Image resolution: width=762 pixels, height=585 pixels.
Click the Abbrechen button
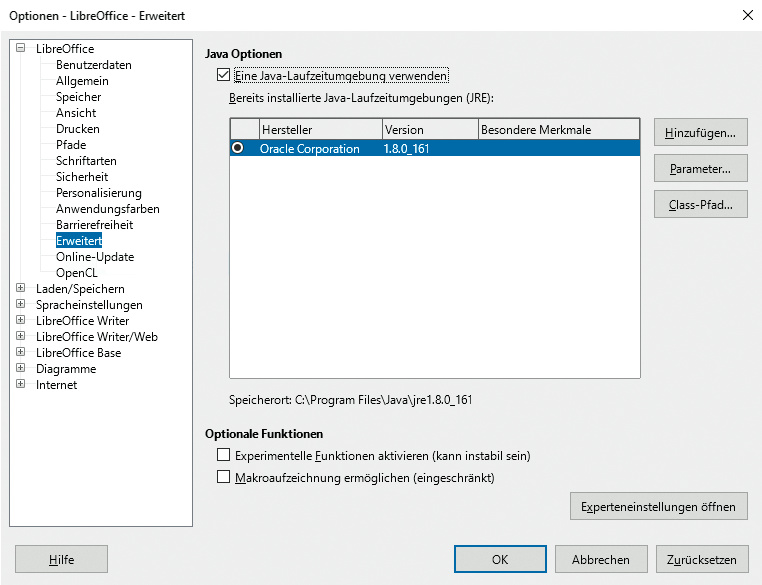(601, 559)
